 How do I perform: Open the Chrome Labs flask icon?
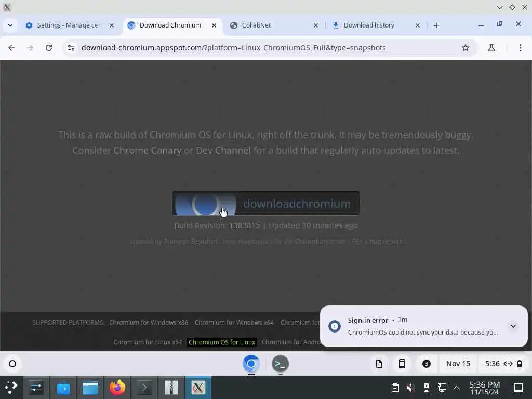(x=491, y=48)
